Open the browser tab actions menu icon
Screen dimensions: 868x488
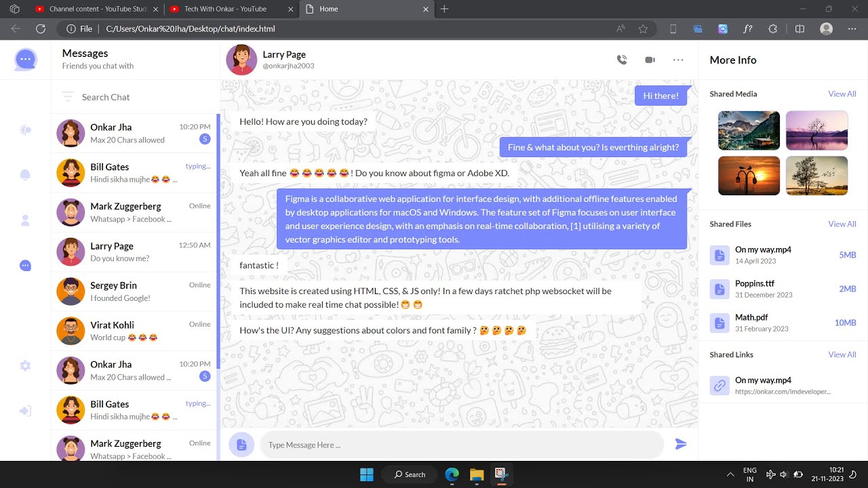(14, 9)
